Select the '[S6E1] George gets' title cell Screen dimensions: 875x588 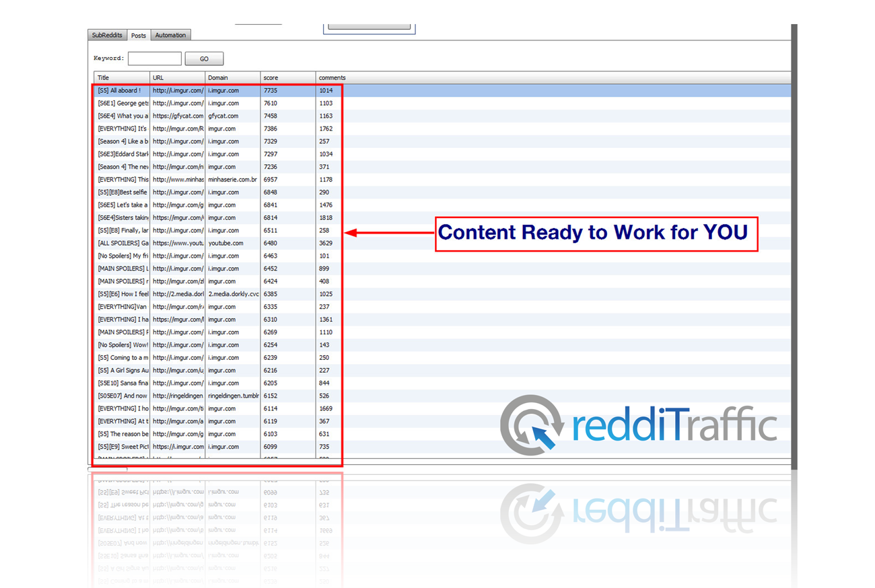point(122,103)
